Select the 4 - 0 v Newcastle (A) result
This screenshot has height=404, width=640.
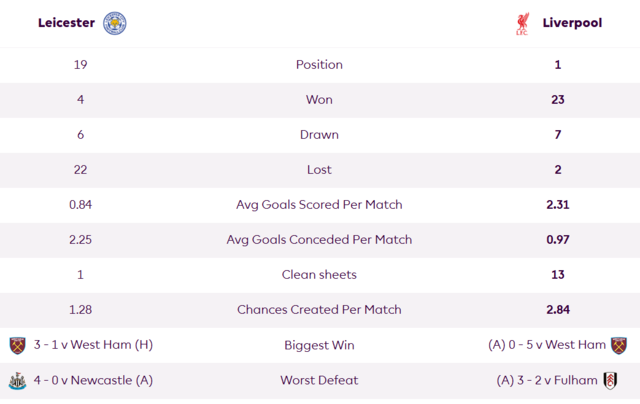(x=93, y=380)
